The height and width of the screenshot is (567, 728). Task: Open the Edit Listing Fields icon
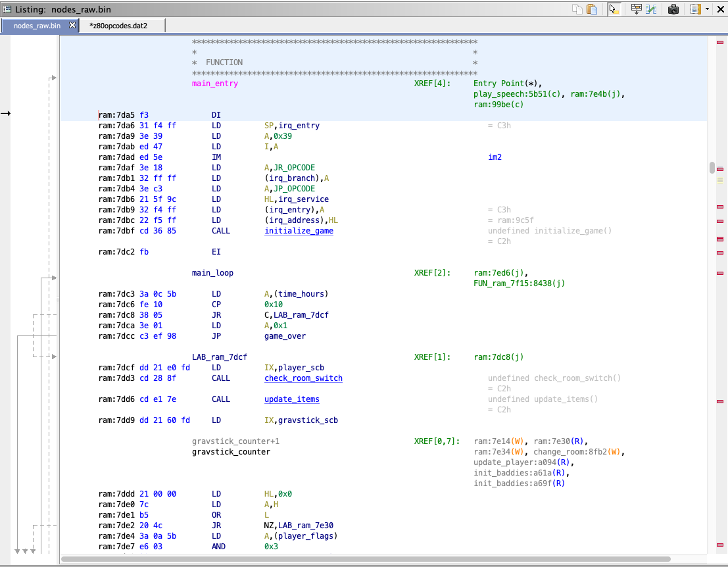coord(636,9)
